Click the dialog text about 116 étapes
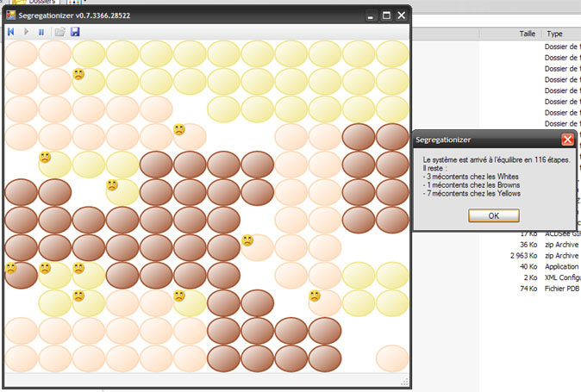581x392 pixels. click(497, 160)
